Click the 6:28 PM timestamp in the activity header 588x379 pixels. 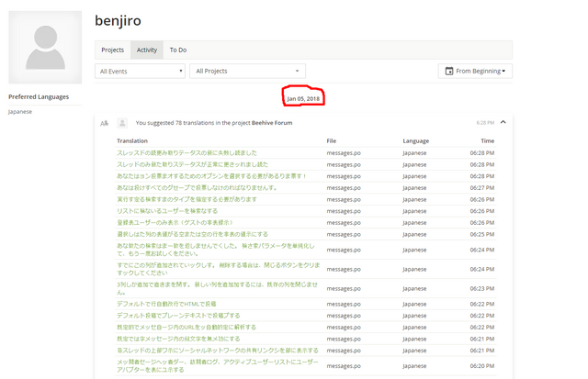(485, 122)
